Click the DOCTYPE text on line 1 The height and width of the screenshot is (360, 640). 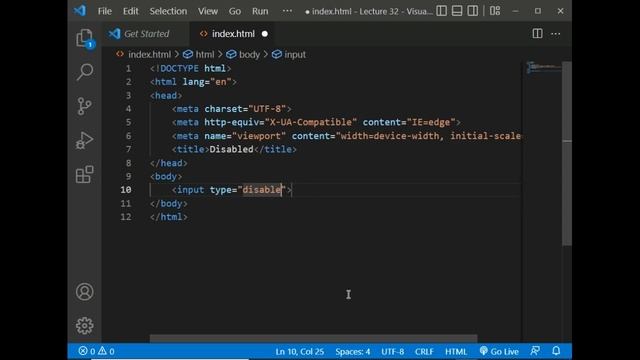[x=180, y=69]
